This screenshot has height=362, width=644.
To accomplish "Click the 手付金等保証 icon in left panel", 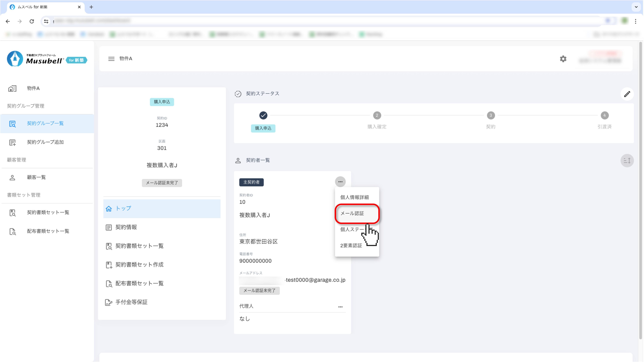I will tap(109, 303).
